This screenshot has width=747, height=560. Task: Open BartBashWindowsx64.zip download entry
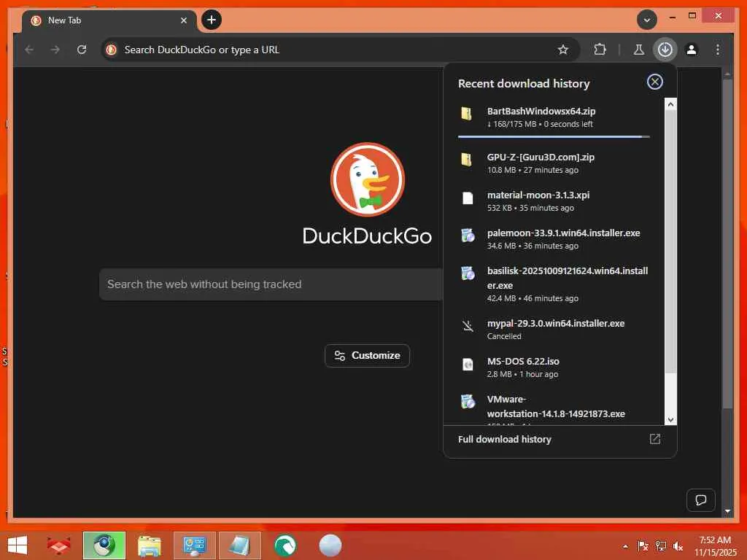(x=554, y=117)
